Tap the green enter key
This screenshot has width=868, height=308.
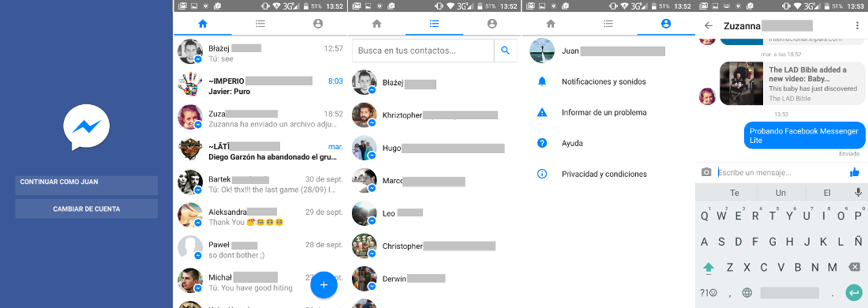point(854,292)
